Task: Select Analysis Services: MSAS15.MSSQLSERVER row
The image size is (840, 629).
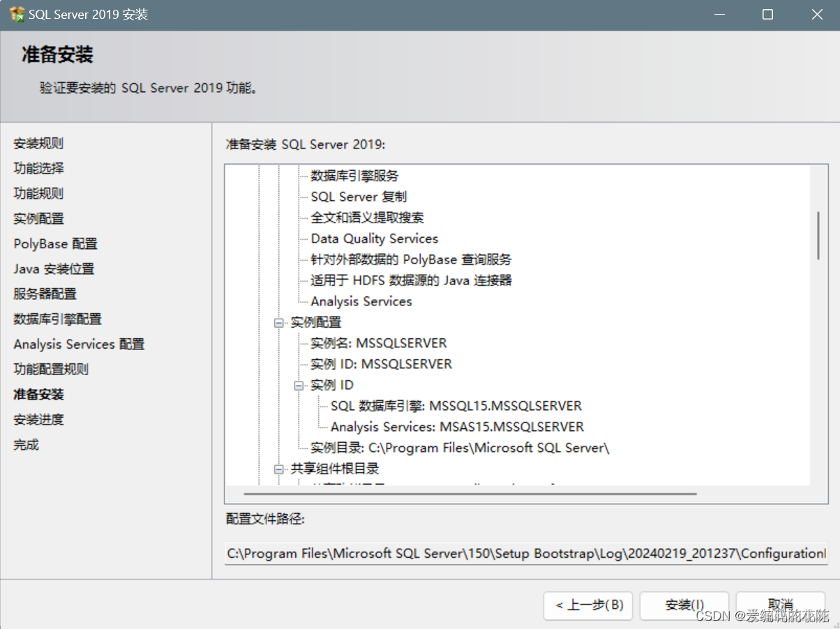Action: tap(457, 427)
